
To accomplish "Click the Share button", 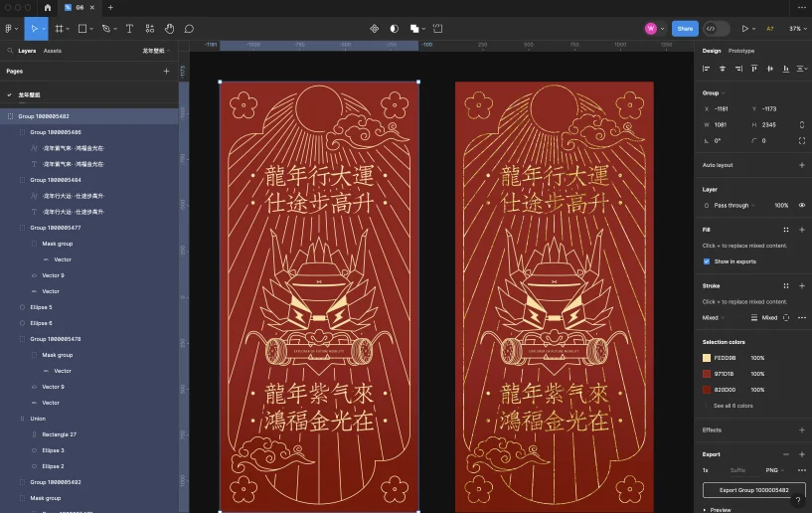I will pyautogui.click(x=685, y=29).
